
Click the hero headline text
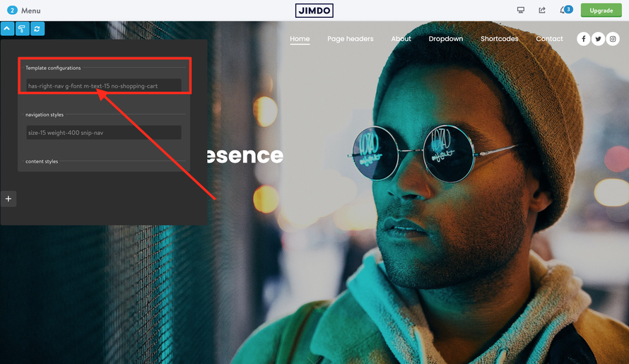click(245, 155)
